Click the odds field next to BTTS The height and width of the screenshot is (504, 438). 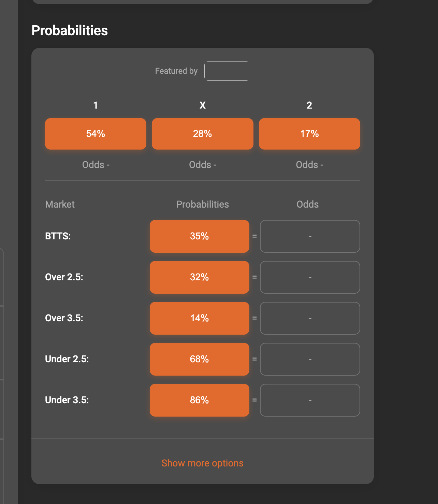[310, 236]
